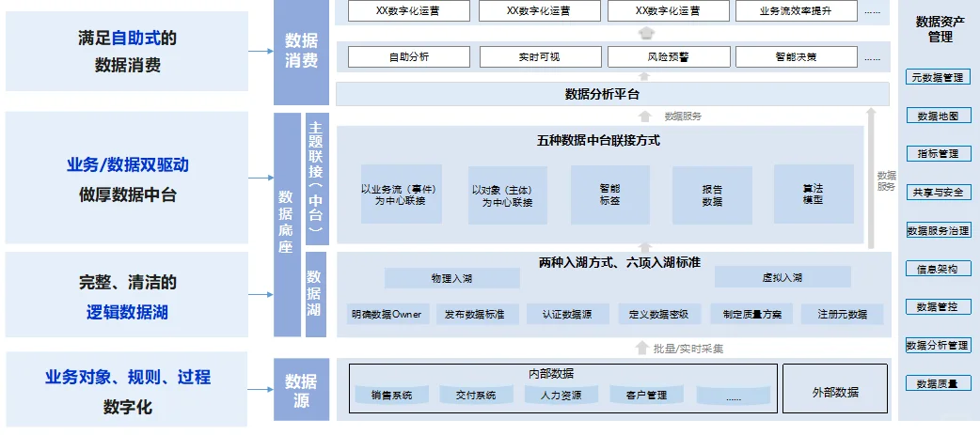Click the 五种数据中台联接方式 heading

[x=598, y=140]
